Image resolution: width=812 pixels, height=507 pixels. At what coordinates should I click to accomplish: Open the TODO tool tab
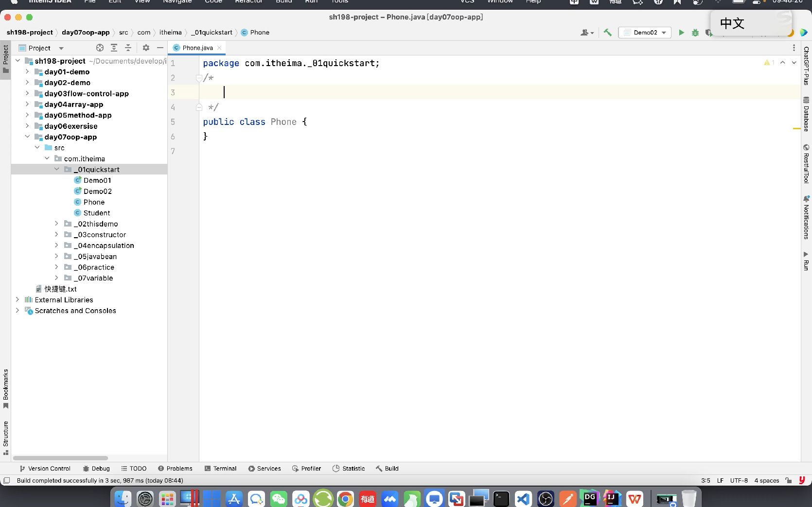[x=134, y=469]
